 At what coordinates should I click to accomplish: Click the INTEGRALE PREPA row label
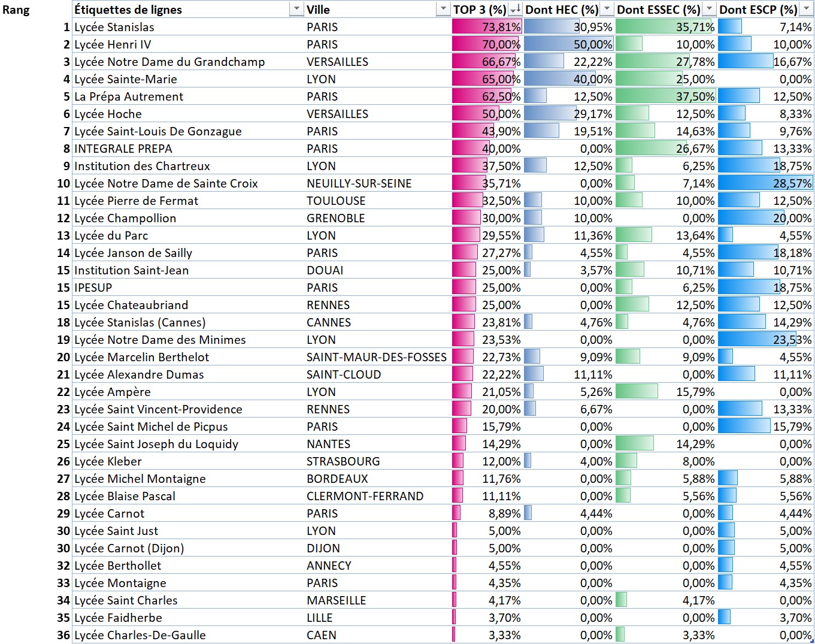tap(123, 149)
